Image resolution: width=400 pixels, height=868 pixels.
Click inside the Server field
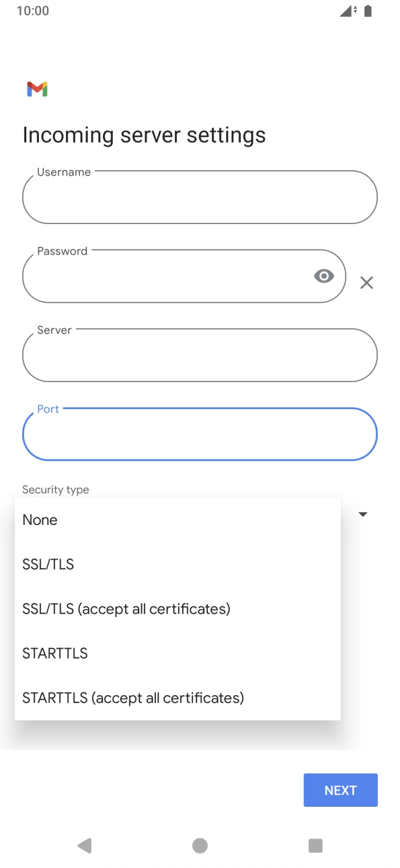pos(200,355)
